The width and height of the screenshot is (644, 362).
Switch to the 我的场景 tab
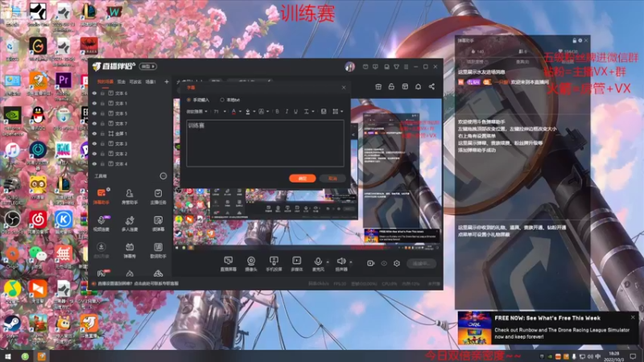pos(105,82)
